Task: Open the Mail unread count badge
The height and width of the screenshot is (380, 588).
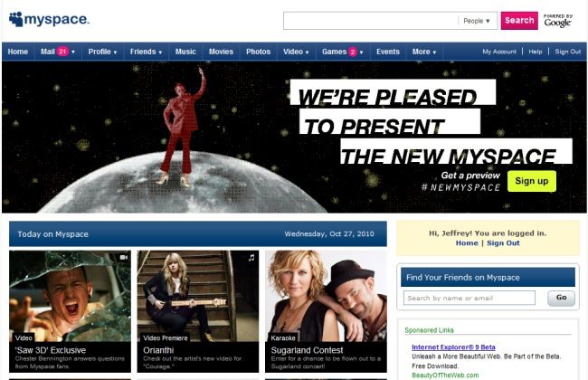Action: pos(62,52)
